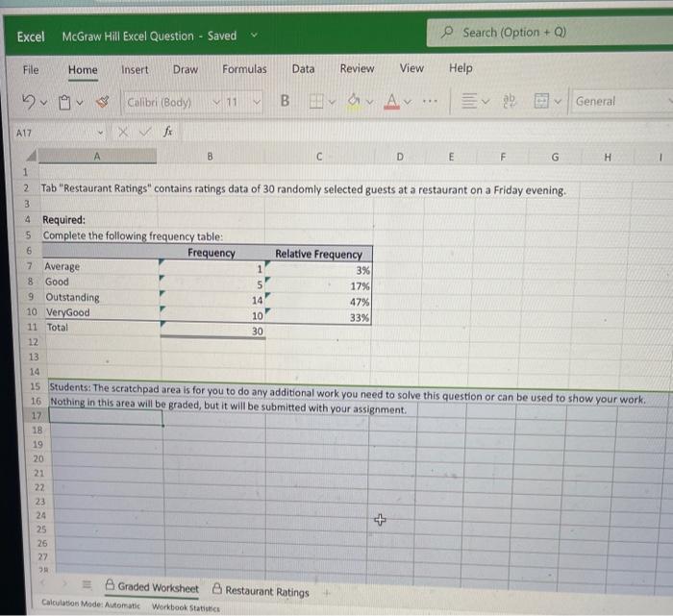Open the General number format box
This screenshot has width=673, height=616.
[x=622, y=101]
